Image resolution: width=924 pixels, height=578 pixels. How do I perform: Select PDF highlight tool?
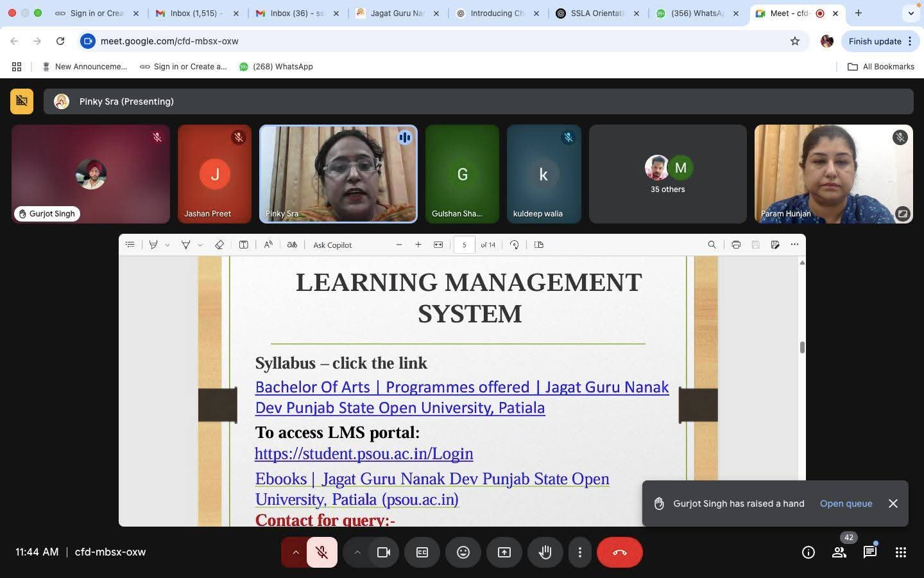pyautogui.click(x=153, y=245)
